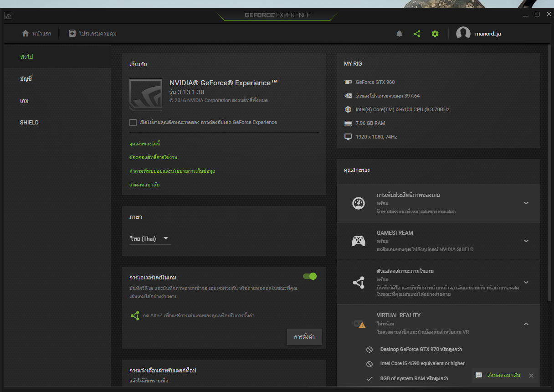The width and height of the screenshot is (554, 392).
Task: Toggle the in-game overlay switch off
Action: point(310,276)
